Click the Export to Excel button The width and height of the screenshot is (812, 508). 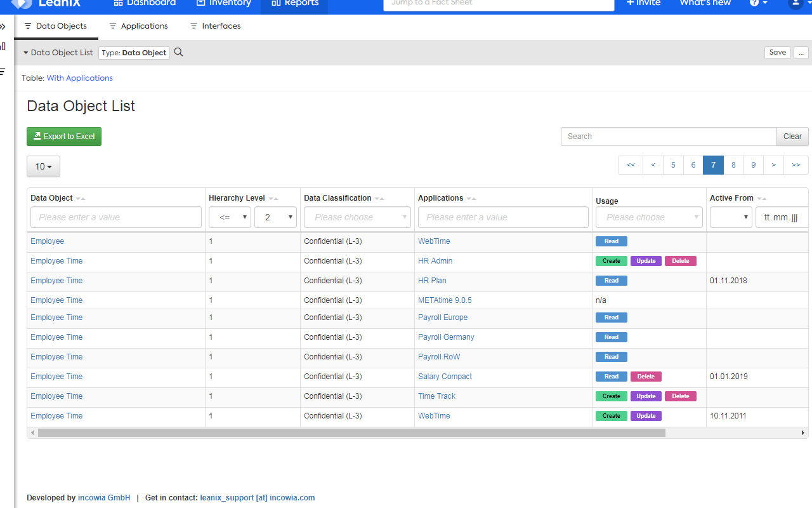[x=64, y=137]
